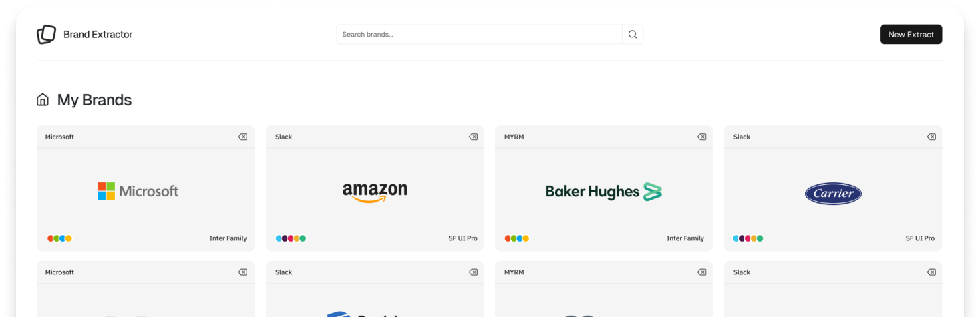Screen dimensions: 980x317
Task: Delete the Carrier logo brand card
Action: pos(931,137)
